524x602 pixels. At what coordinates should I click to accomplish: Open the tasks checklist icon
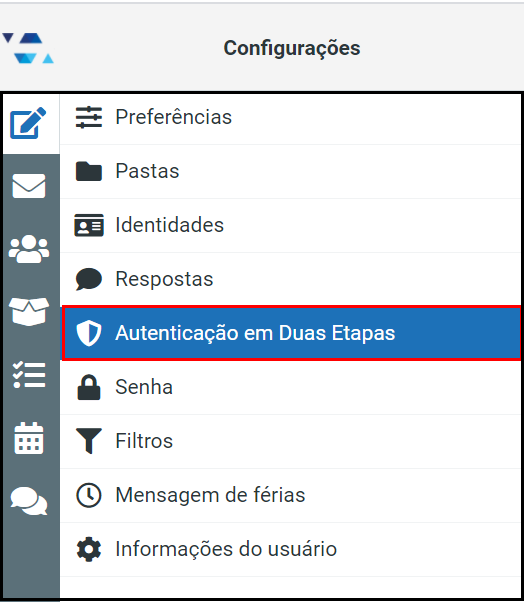29,375
